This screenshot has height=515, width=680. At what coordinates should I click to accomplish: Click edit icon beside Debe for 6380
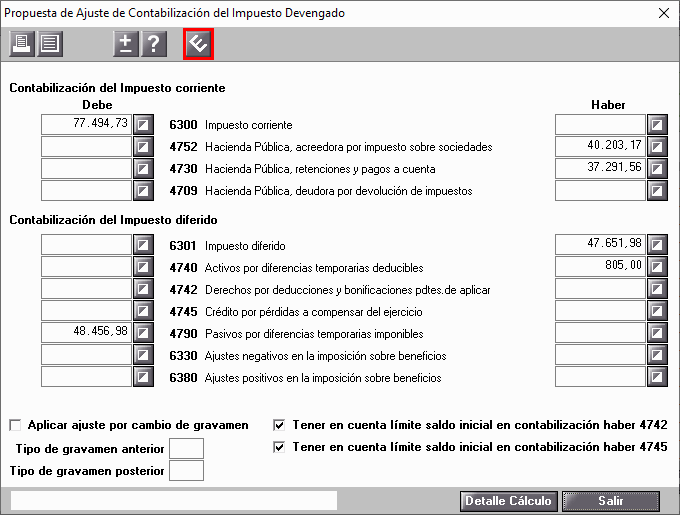click(x=144, y=377)
